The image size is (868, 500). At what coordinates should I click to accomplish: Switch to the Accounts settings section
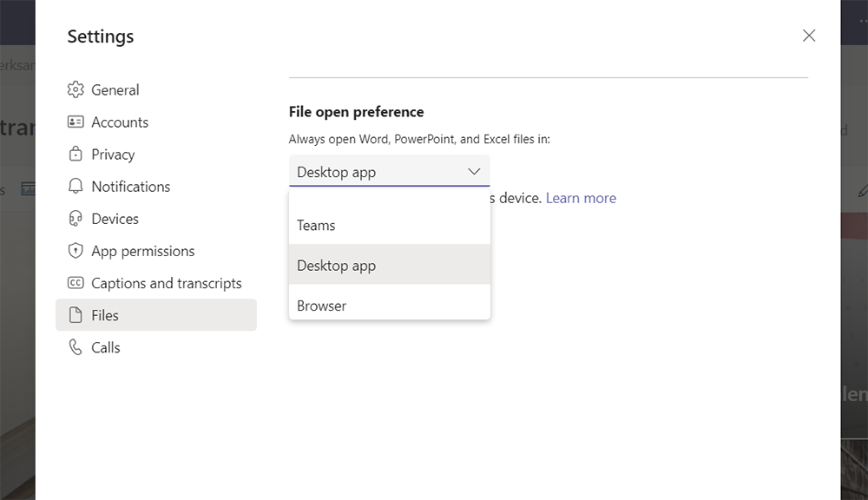coord(120,122)
